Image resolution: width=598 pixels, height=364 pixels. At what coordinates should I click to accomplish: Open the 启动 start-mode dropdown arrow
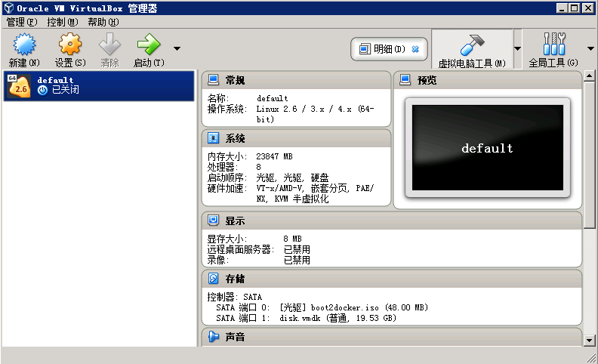177,48
